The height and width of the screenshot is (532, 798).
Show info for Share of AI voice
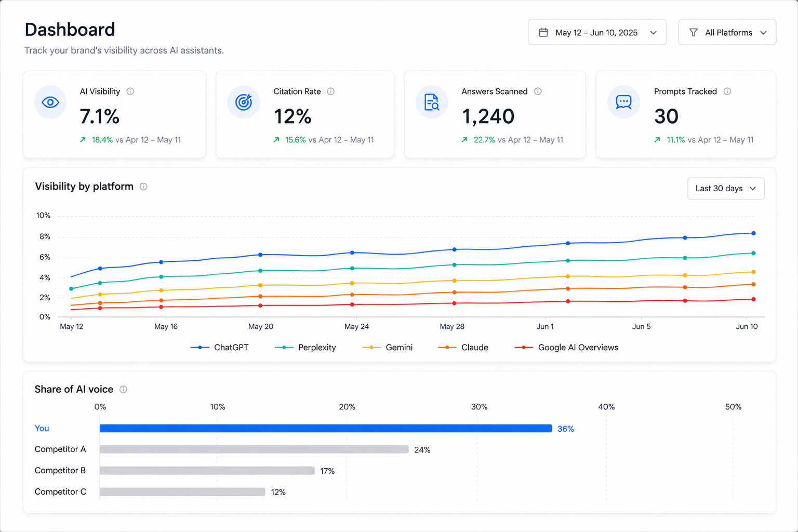point(123,389)
